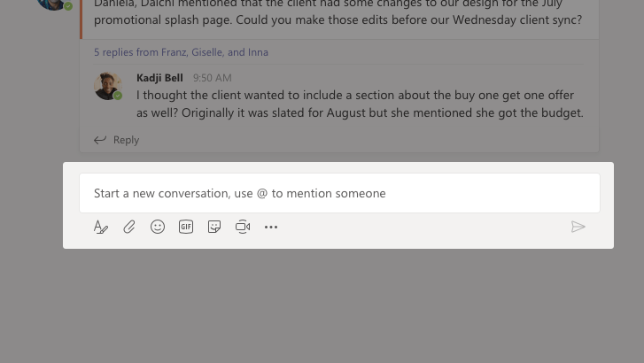Click the 9:50 AM message timestamp

click(x=213, y=78)
